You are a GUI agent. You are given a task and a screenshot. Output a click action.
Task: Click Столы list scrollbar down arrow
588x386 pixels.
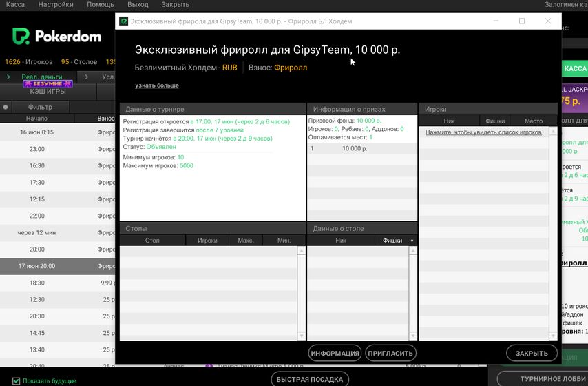pos(302,336)
